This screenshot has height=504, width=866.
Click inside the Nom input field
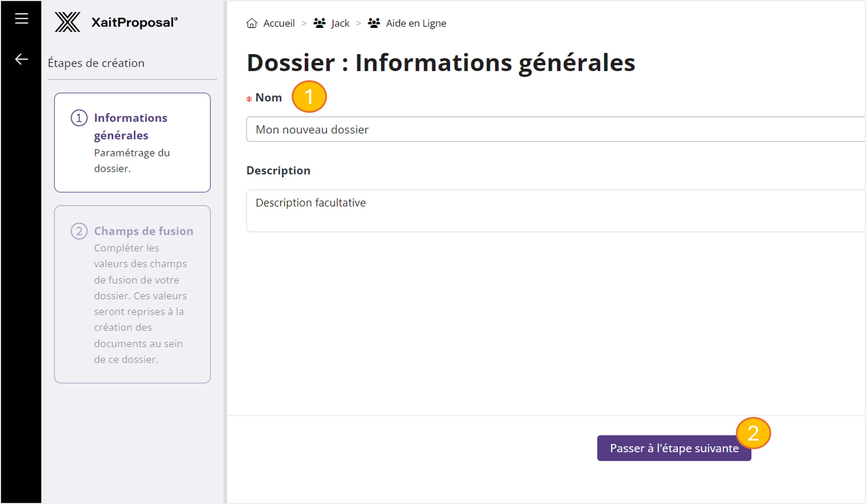pyautogui.click(x=481, y=130)
